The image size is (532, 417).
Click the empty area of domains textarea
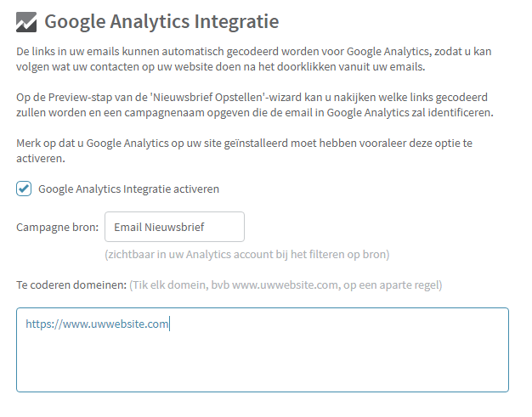[x=263, y=363]
